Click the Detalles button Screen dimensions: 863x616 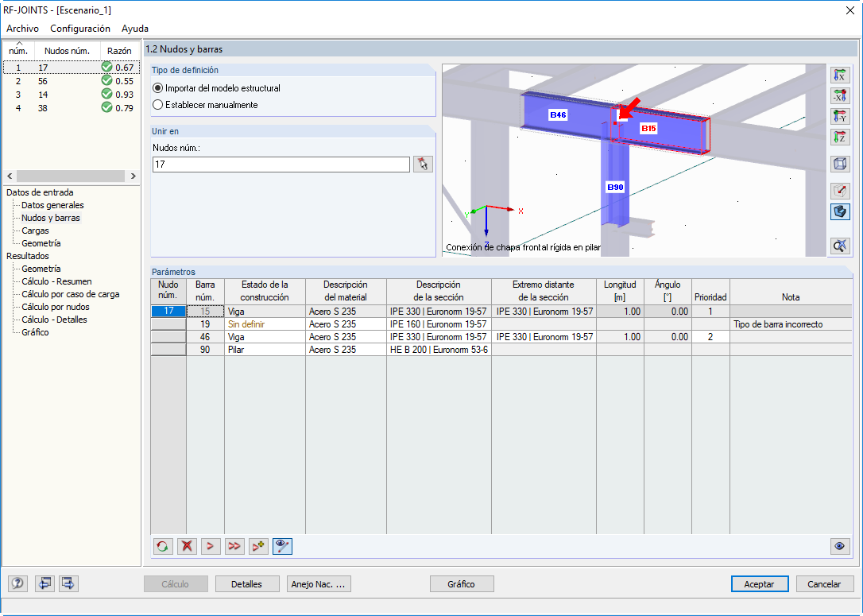[x=247, y=584]
